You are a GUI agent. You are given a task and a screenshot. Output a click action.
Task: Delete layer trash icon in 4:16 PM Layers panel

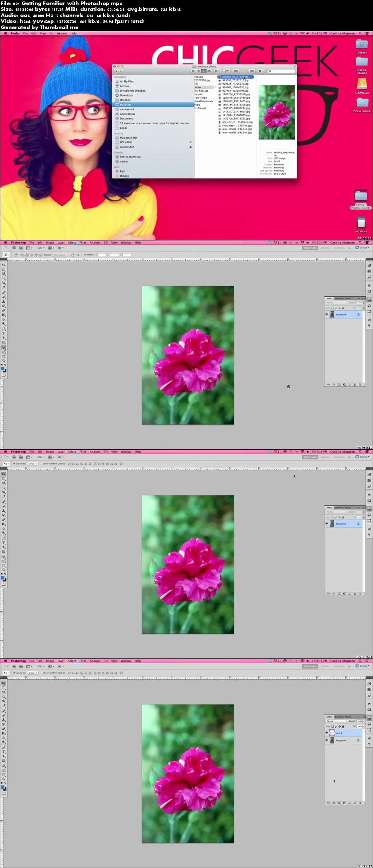coord(360,803)
